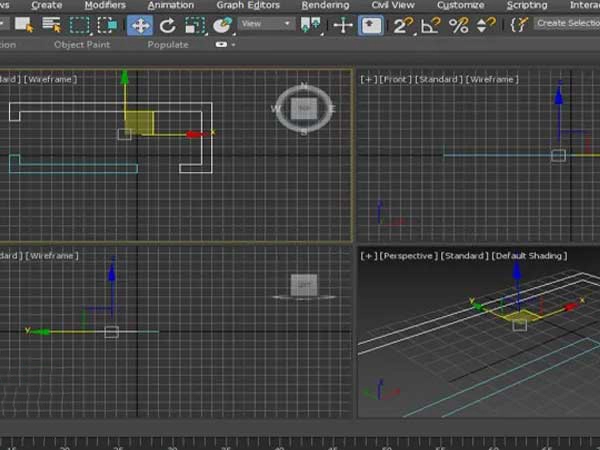Click the S compass point on ViewCube

(x=304, y=132)
